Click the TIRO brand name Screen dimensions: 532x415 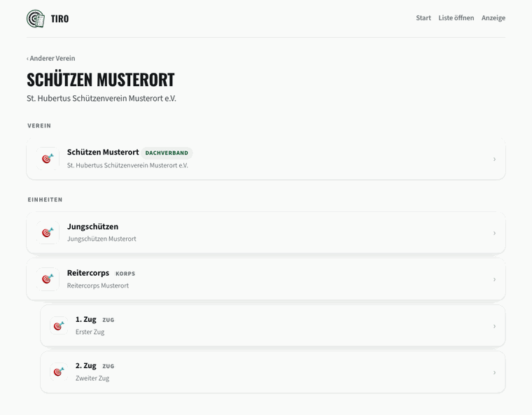click(x=59, y=19)
